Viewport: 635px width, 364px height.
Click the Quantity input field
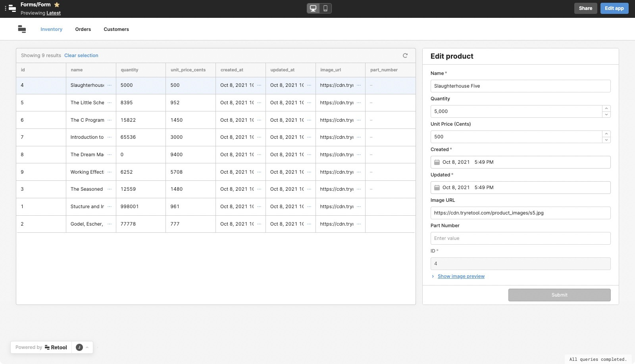pyautogui.click(x=516, y=111)
